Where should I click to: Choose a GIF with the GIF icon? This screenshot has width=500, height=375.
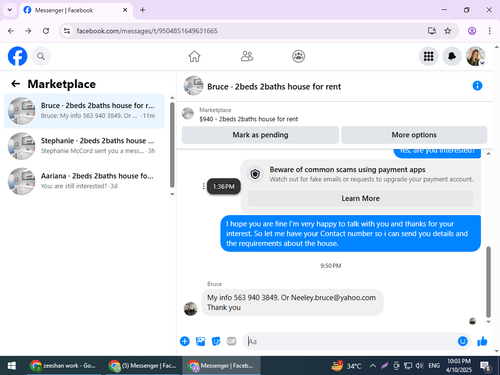tap(231, 341)
